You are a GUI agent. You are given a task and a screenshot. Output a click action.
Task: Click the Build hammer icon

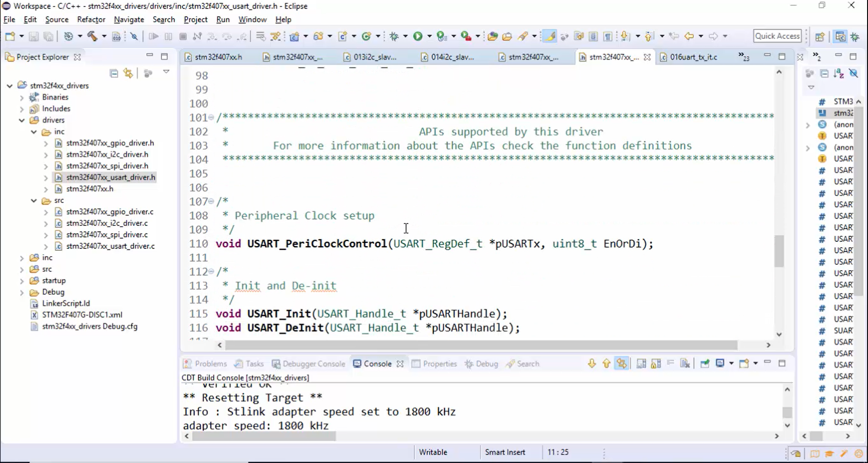(x=92, y=36)
